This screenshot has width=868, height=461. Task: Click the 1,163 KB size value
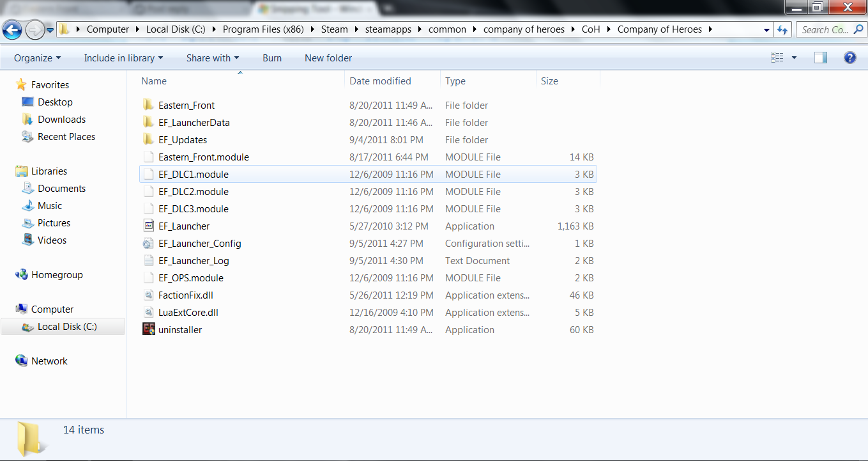pyautogui.click(x=575, y=226)
